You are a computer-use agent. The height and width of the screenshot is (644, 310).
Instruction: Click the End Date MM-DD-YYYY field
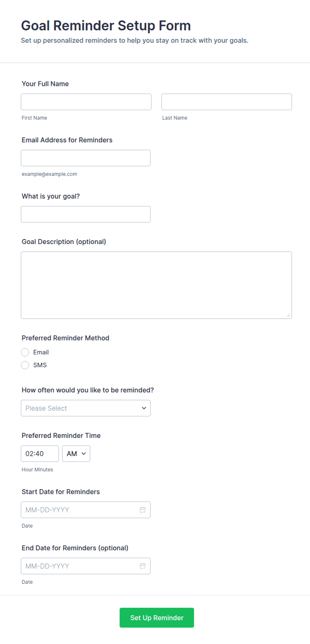pos(86,566)
